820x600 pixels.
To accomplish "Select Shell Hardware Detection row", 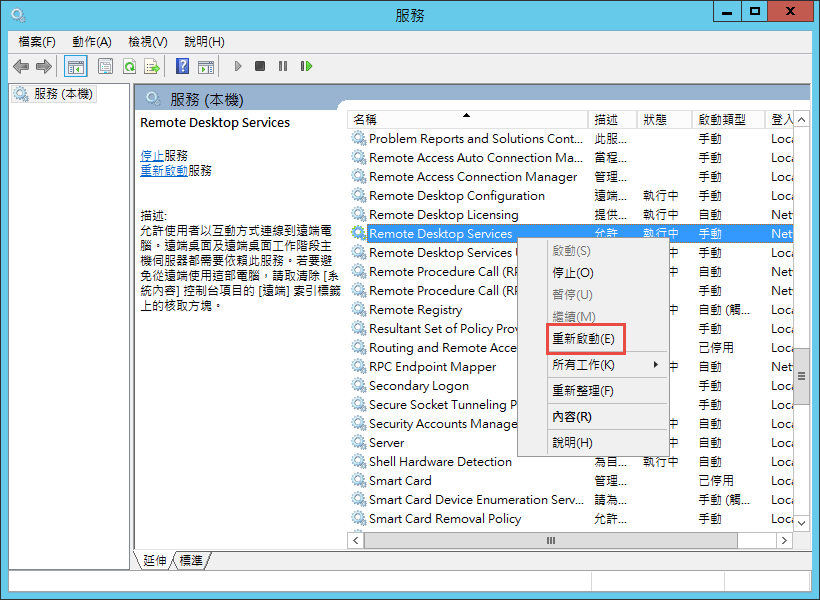I will (571, 462).
